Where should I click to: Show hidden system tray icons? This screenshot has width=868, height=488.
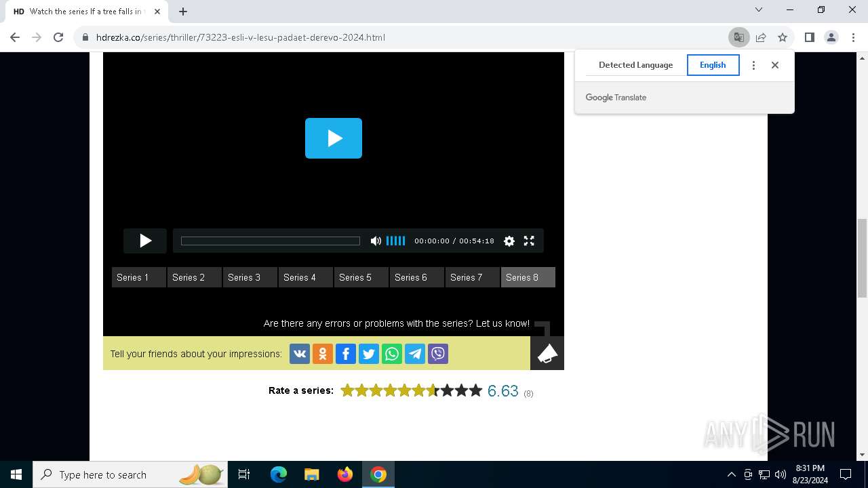(x=732, y=474)
